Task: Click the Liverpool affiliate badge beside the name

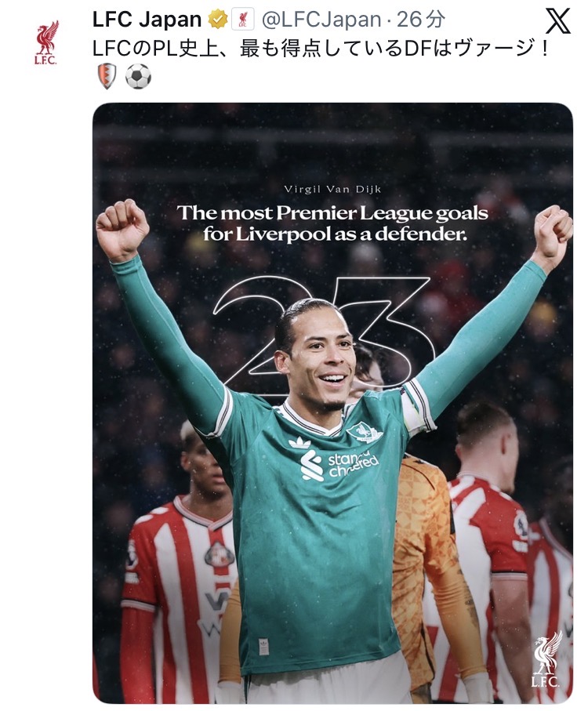Action: pos(243,19)
